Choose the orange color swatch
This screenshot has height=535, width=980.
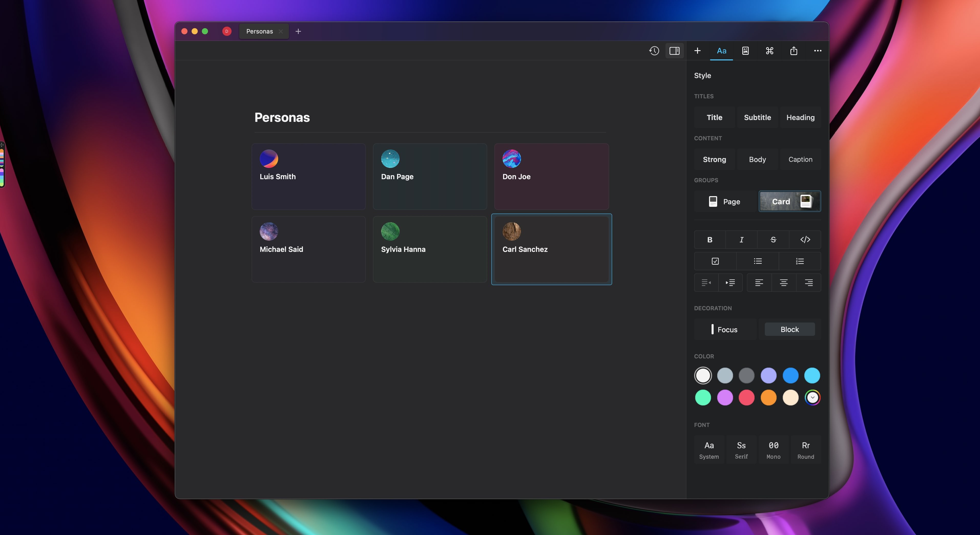[768, 398]
